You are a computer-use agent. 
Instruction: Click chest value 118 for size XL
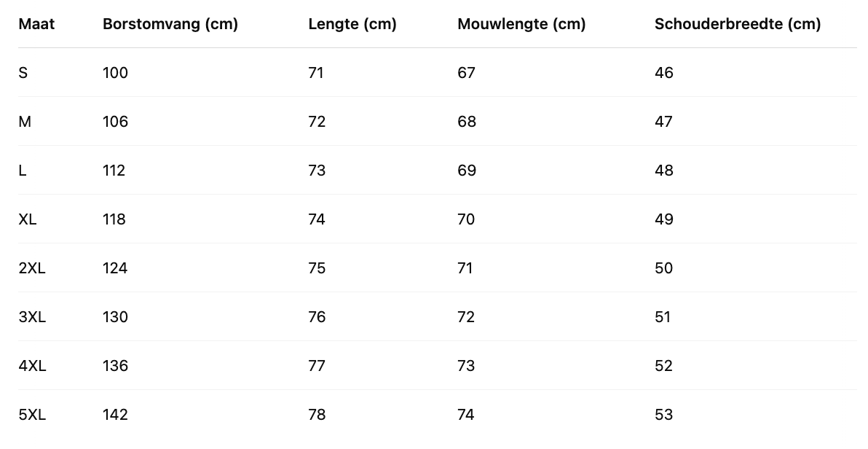pyautogui.click(x=114, y=219)
